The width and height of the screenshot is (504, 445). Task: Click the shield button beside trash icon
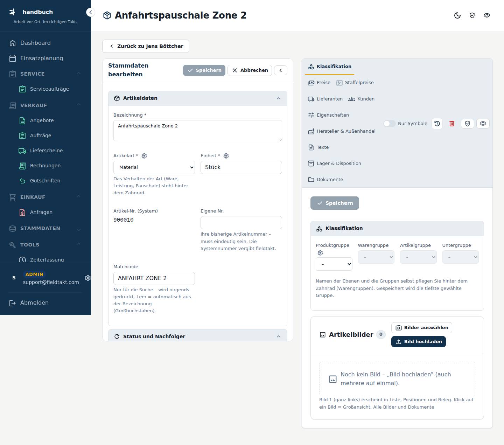click(x=468, y=124)
